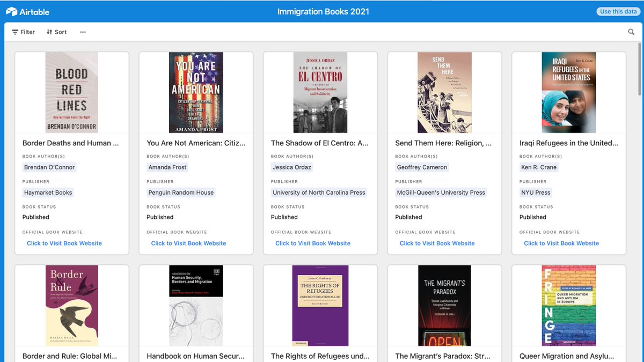Click the Penguin Random House publisher tag
Viewport: 644px width, 362px height.
tap(181, 193)
